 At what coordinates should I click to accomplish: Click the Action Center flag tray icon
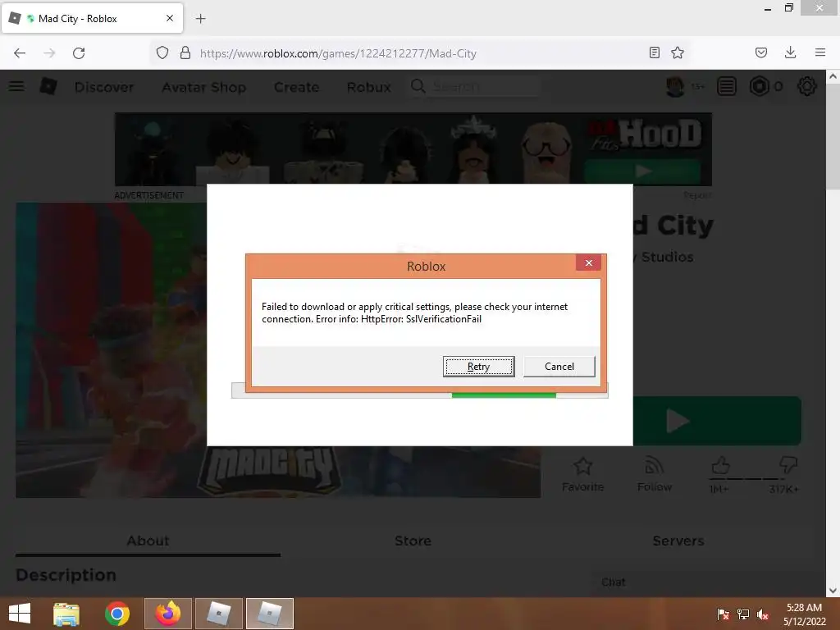pos(723,614)
